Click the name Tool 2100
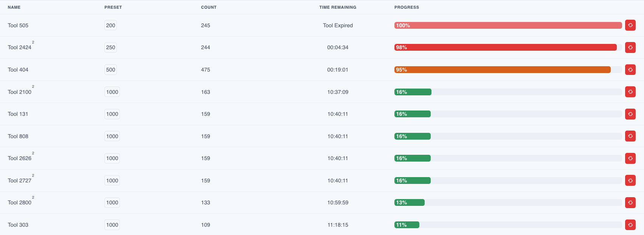The width and height of the screenshot is (644, 235). tap(20, 92)
